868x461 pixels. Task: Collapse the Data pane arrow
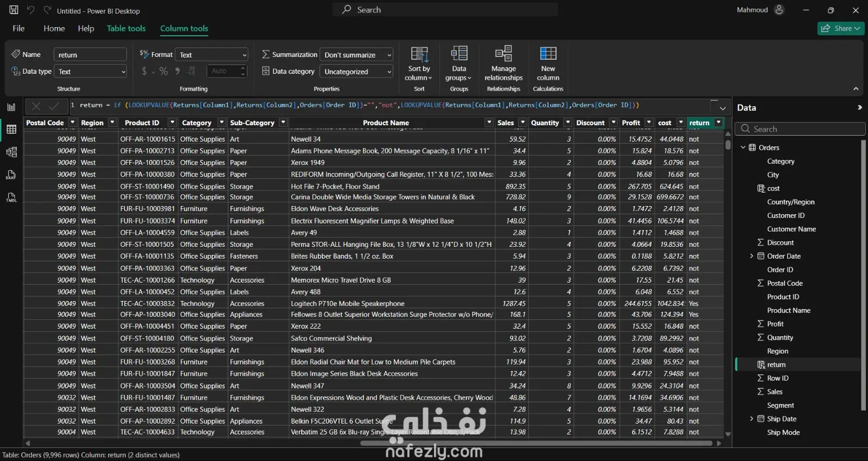(x=859, y=107)
